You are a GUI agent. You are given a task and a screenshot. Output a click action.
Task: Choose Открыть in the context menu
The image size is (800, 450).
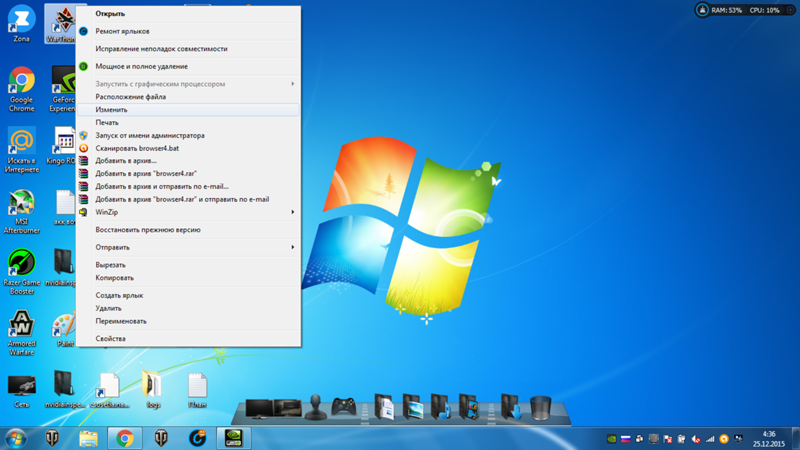[x=188, y=14]
